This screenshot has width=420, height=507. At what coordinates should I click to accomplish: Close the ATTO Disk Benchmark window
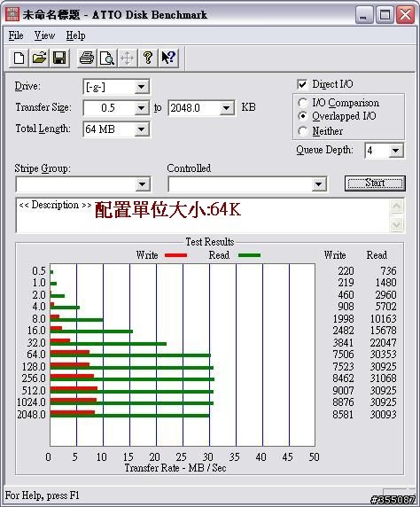[x=405, y=15]
